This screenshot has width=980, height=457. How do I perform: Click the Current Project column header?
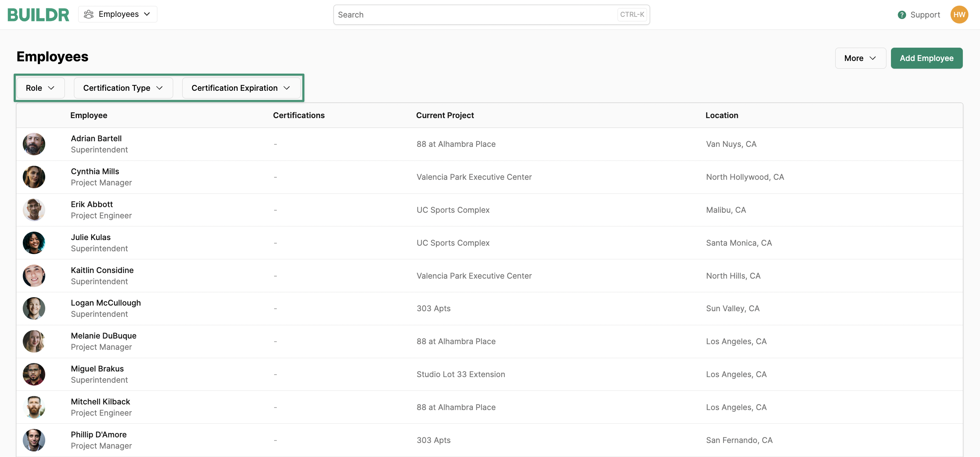(x=445, y=115)
